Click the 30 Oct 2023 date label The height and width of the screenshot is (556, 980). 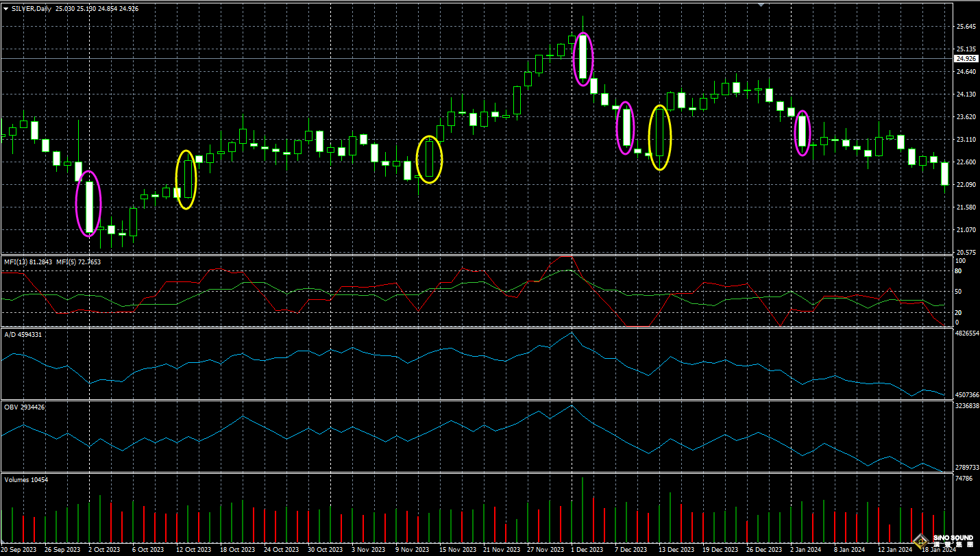click(325, 550)
